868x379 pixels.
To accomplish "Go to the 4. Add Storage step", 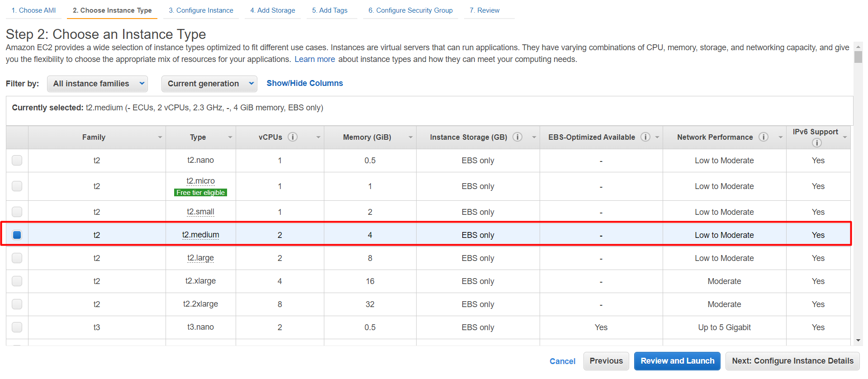I will pyautogui.click(x=273, y=10).
